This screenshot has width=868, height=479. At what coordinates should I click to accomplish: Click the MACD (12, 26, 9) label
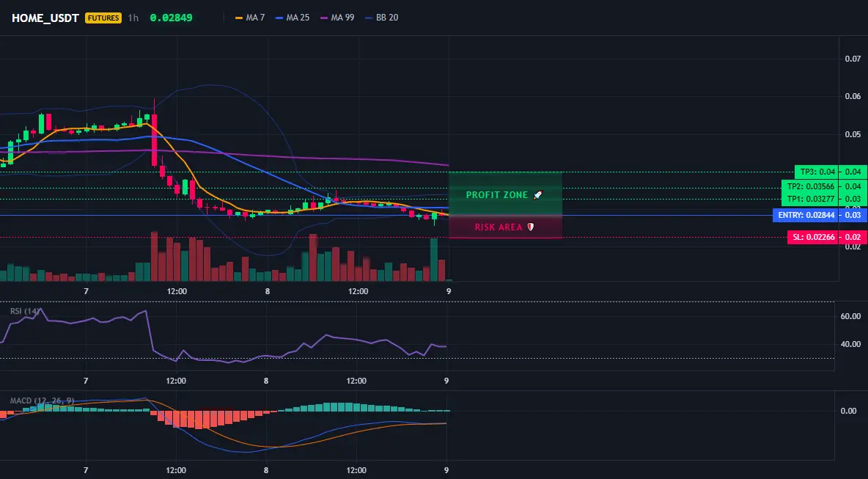coord(42,401)
